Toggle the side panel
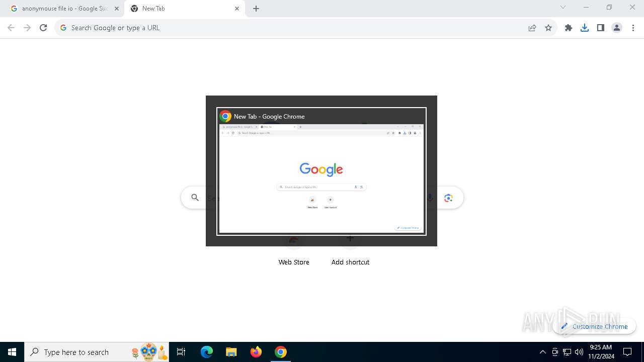The width and height of the screenshot is (644, 362). point(601,28)
